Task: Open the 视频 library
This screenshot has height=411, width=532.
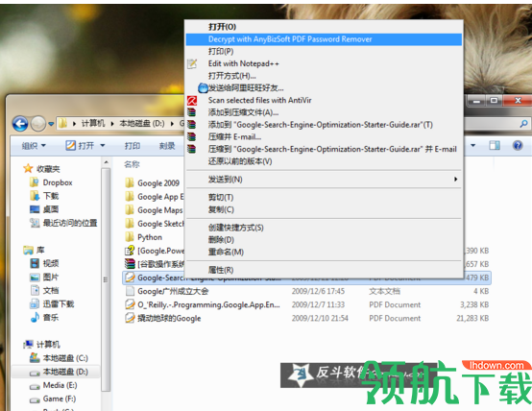Action: (44, 263)
